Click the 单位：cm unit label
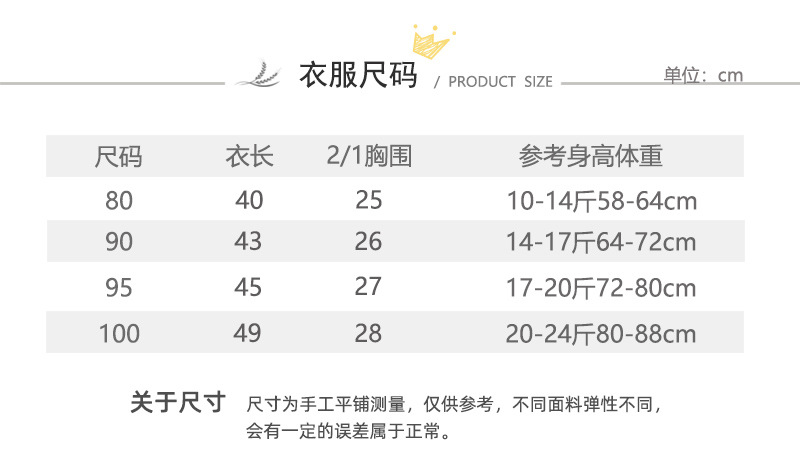 click(703, 75)
